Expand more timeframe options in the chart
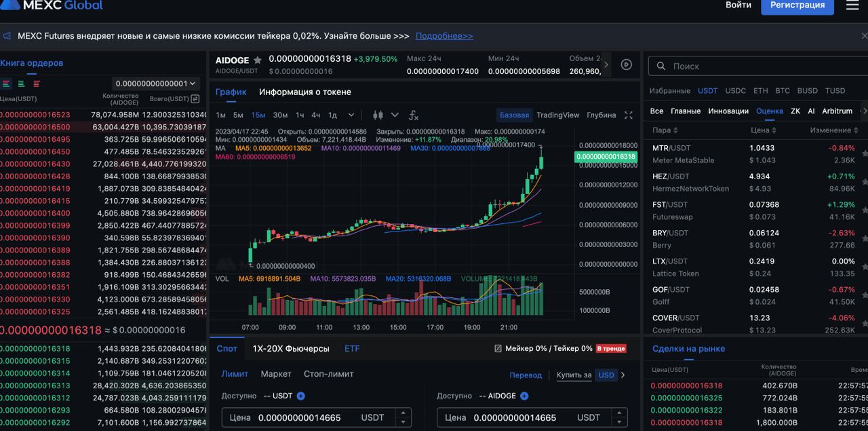868x431 pixels. [351, 115]
